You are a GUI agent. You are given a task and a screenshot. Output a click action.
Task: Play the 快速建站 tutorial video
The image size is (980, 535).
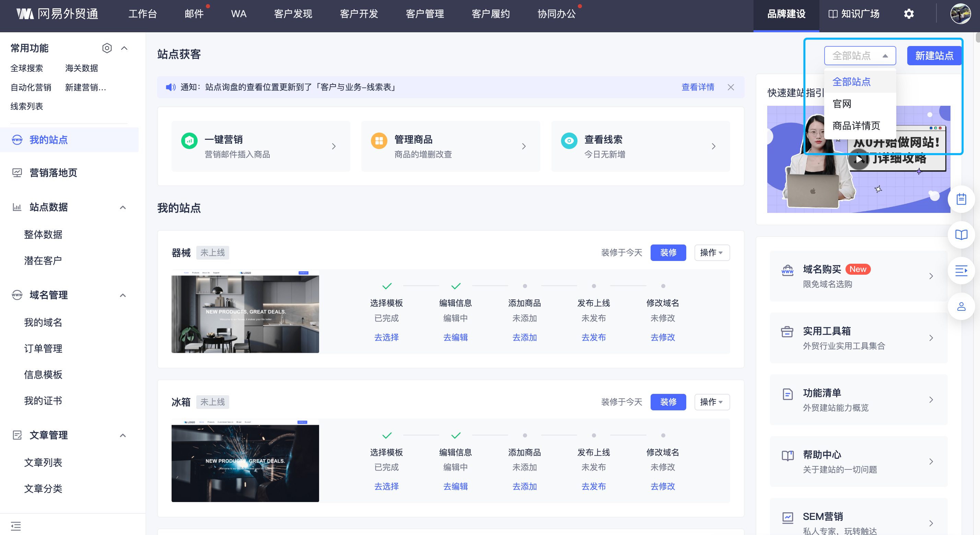coord(859,159)
